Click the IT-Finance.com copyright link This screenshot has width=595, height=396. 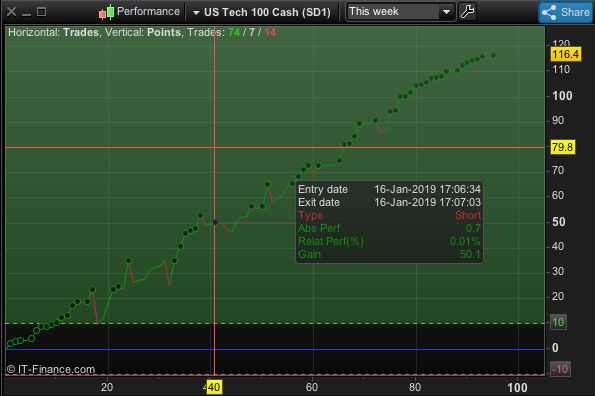51,369
